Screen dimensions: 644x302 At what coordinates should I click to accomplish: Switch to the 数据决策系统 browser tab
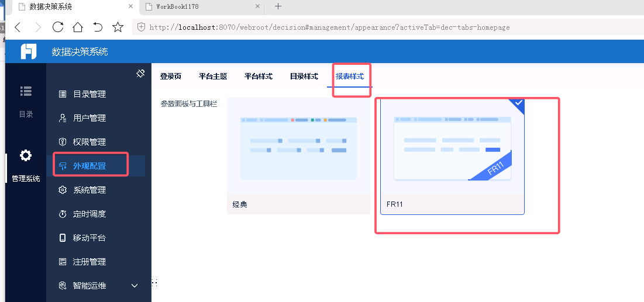pos(77,6)
